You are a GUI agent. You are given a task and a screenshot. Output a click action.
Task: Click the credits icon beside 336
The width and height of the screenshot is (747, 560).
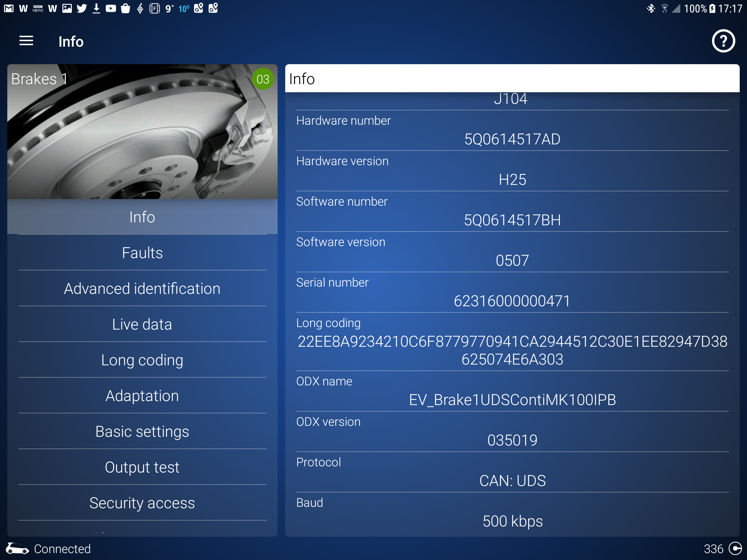point(735,548)
